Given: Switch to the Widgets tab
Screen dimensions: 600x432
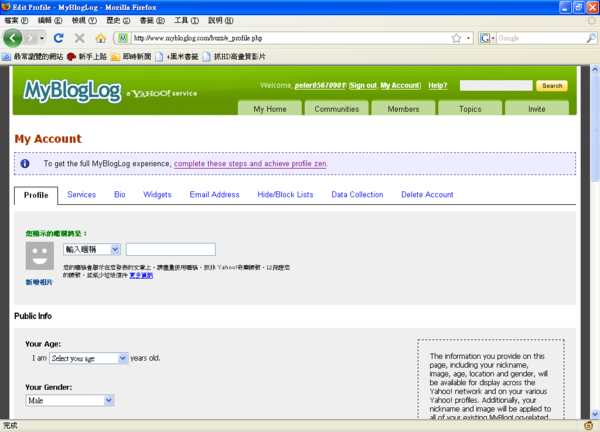Looking at the screenshot, I should click(x=157, y=194).
